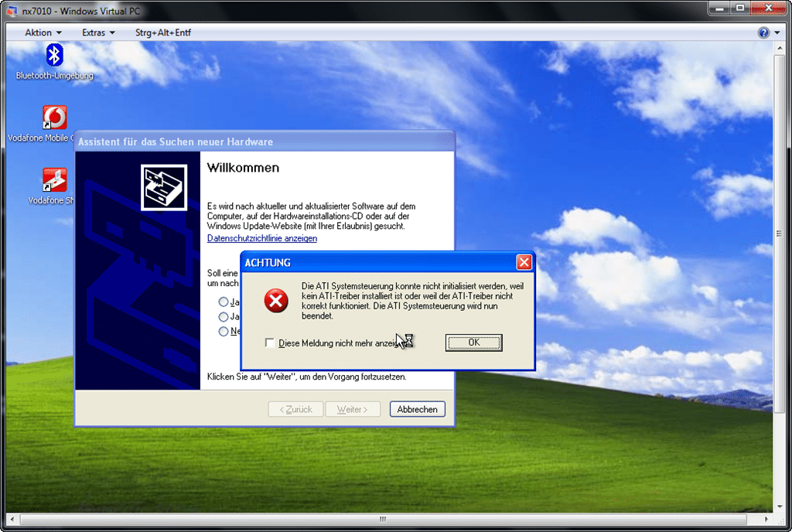Expand the arrow next to the help icon
792x532 pixels.
click(777, 32)
